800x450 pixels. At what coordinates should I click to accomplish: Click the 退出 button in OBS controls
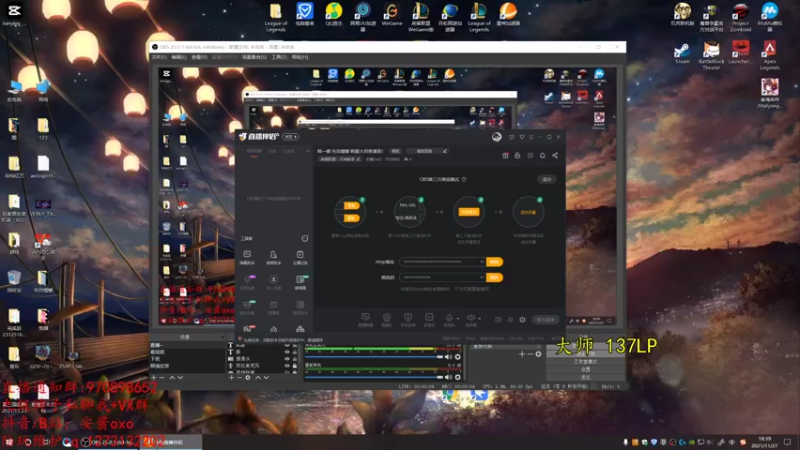[x=585, y=377]
